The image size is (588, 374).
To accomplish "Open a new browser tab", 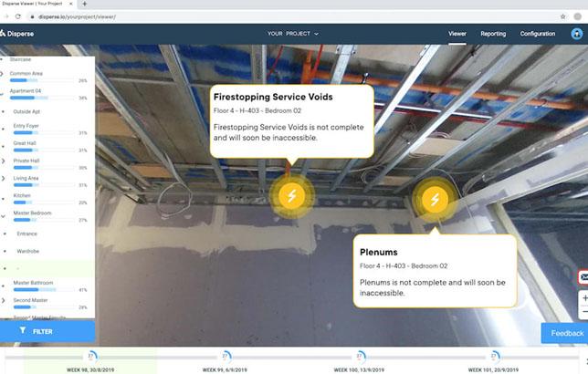I will point(85,4).
